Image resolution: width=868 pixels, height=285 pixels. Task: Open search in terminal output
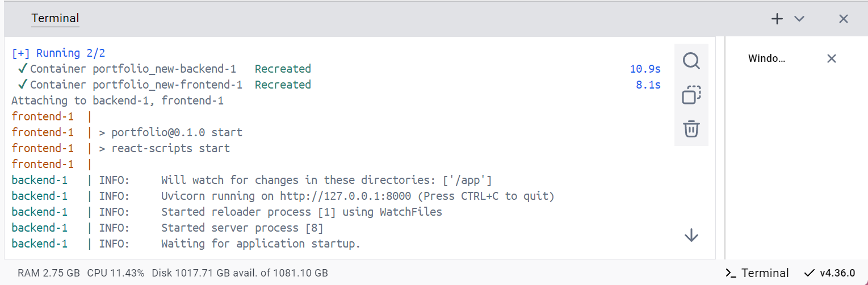click(691, 61)
